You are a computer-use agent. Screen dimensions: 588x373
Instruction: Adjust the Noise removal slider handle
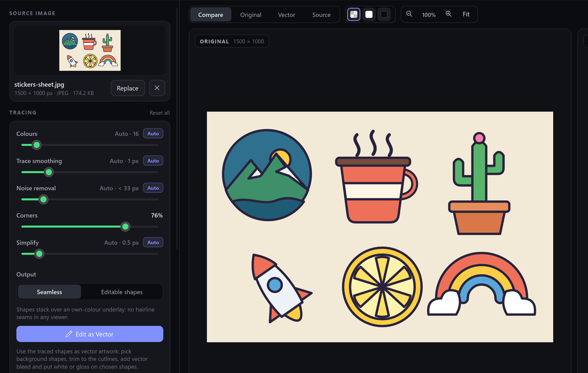coord(43,199)
